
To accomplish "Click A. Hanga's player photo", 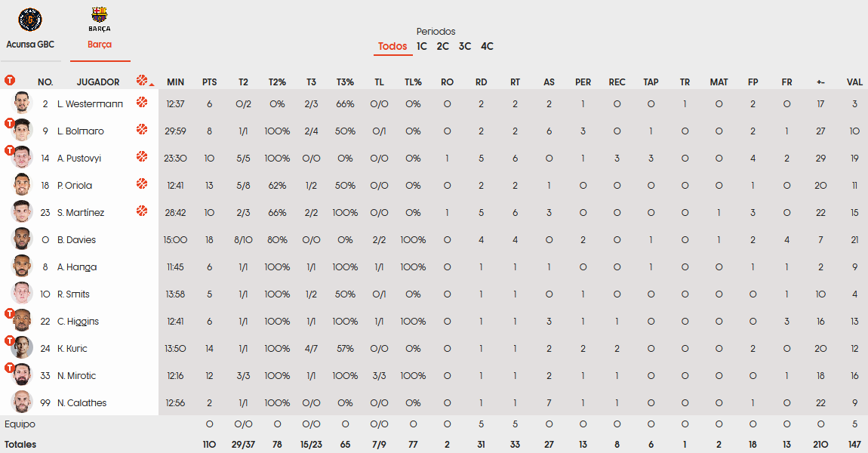I will pyautogui.click(x=22, y=267).
